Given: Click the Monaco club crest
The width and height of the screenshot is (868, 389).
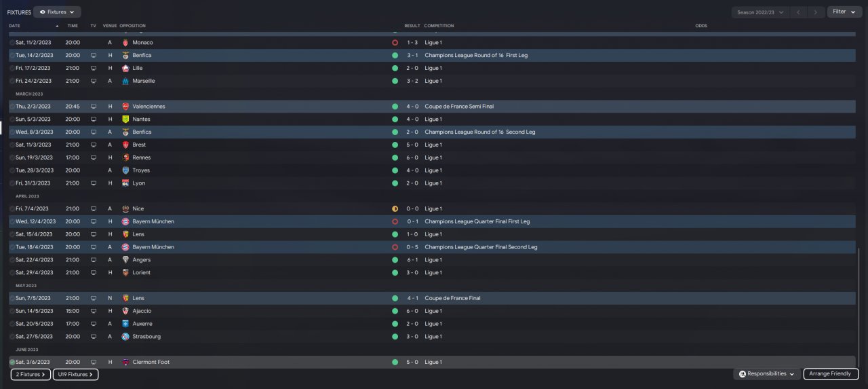Looking at the screenshot, I should (x=125, y=42).
